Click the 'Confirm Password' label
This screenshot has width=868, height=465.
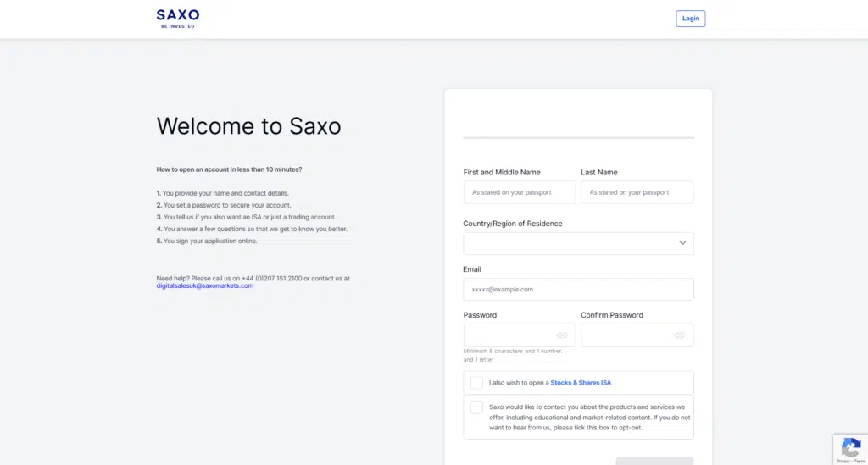coord(612,315)
